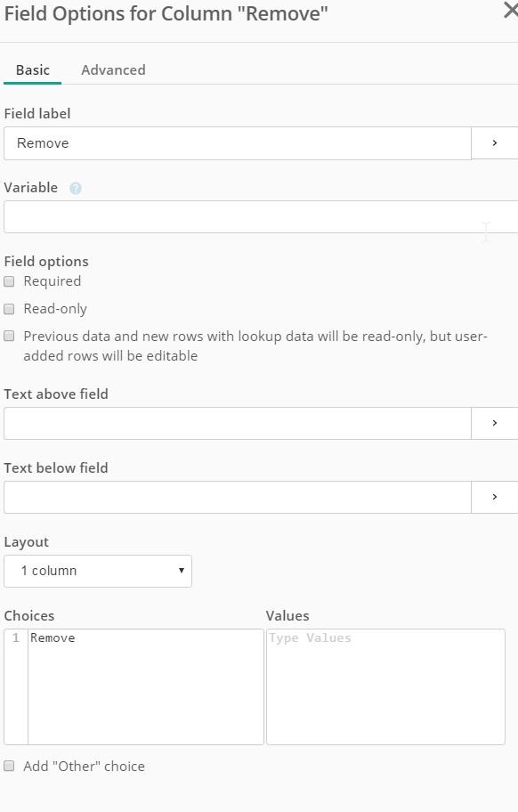Screen dimensions: 518x812
Task: Enable the Required checkbox
Action: (x=9, y=281)
